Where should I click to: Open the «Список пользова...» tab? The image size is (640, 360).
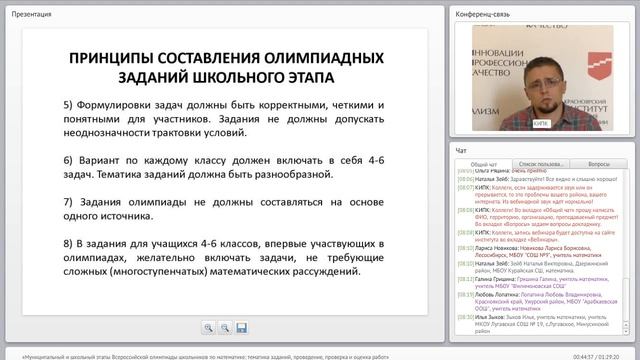point(541,164)
